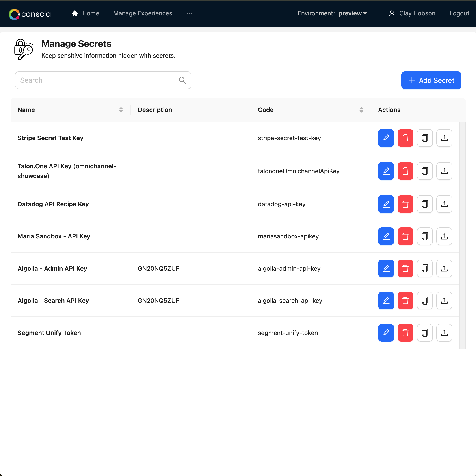Viewport: 476px width, 476px height.
Task: Edit the Maria Sandbox API Key secret
Action: pyautogui.click(x=386, y=236)
